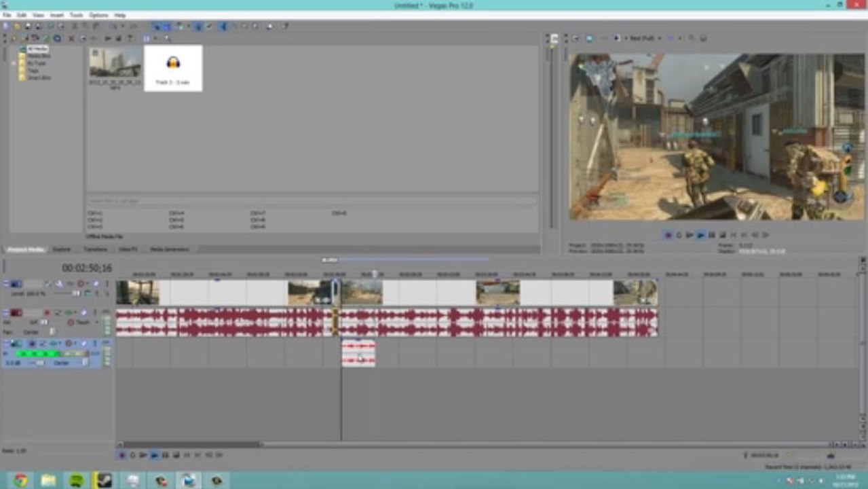Screen dimensions: 868x489
Task: Minimize video track 1 header
Action: (x=5, y=284)
